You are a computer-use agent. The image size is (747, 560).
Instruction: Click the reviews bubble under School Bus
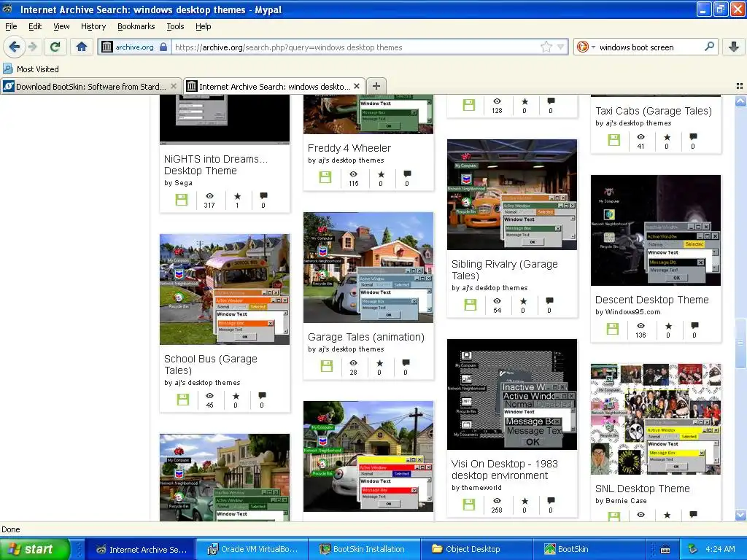pos(262,396)
